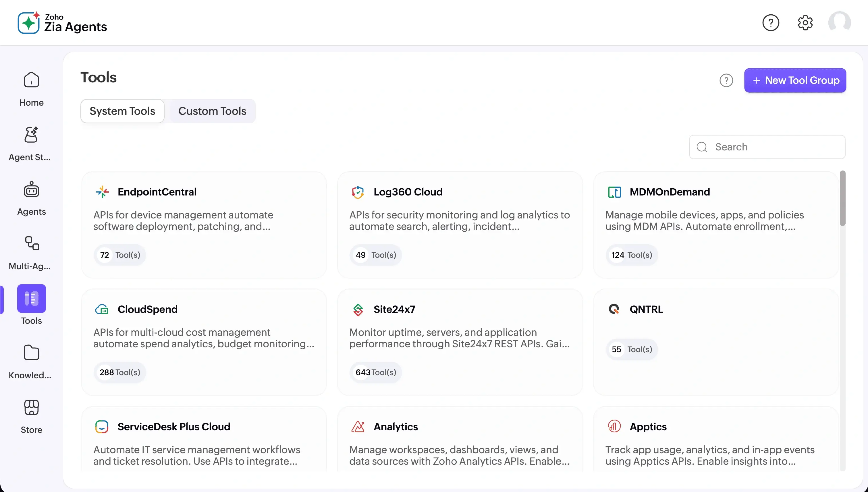This screenshot has width=868, height=492.
Task: Click the Site24x7 product icon
Action: (x=358, y=309)
